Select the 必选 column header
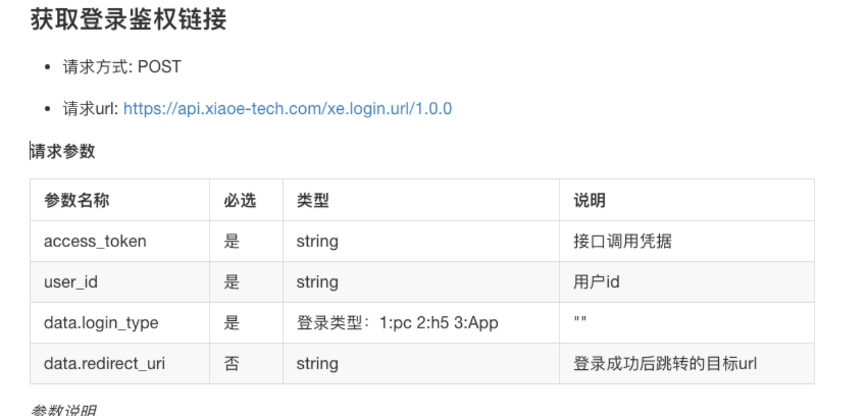This screenshot has height=416, width=868. pyautogui.click(x=240, y=200)
